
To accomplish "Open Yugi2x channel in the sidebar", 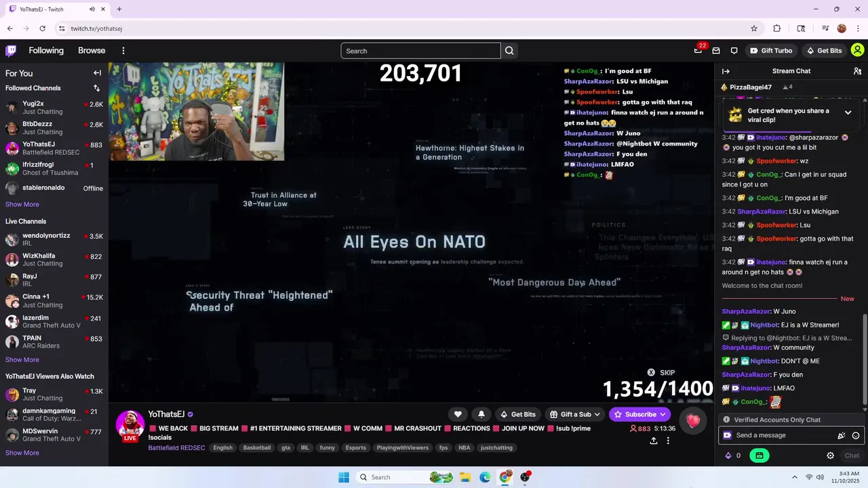I will point(54,108).
